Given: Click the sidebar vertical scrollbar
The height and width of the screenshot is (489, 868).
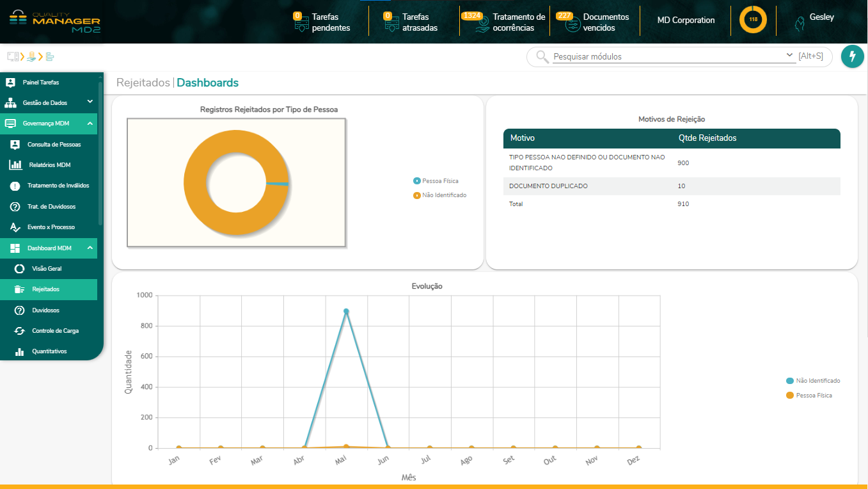Looking at the screenshot, I should 100,154.
